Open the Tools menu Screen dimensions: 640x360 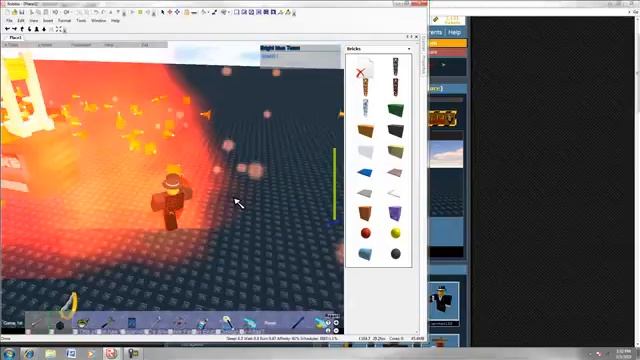point(81,20)
